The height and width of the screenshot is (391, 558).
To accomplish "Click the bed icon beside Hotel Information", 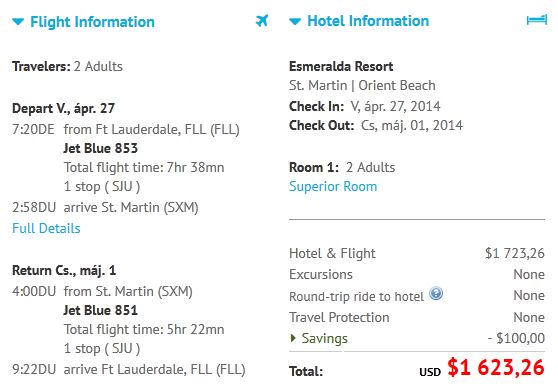I will [537, 20].
